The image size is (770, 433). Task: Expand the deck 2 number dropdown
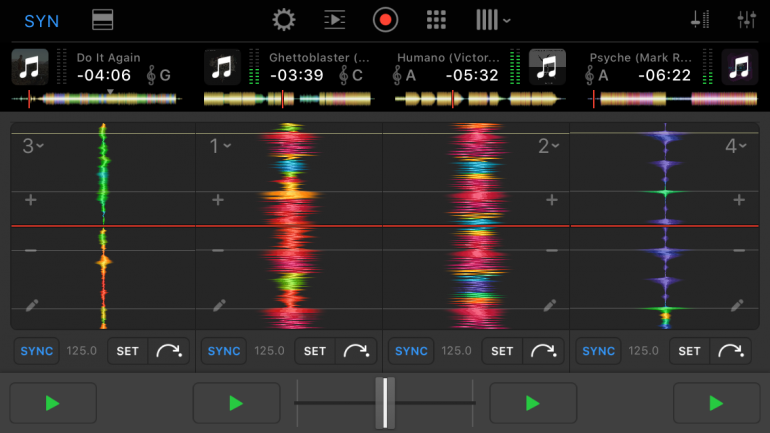click(548, 147)
